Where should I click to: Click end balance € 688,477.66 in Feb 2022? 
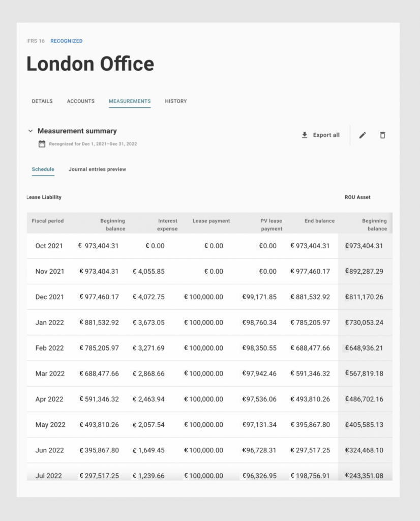coord(310,348)
